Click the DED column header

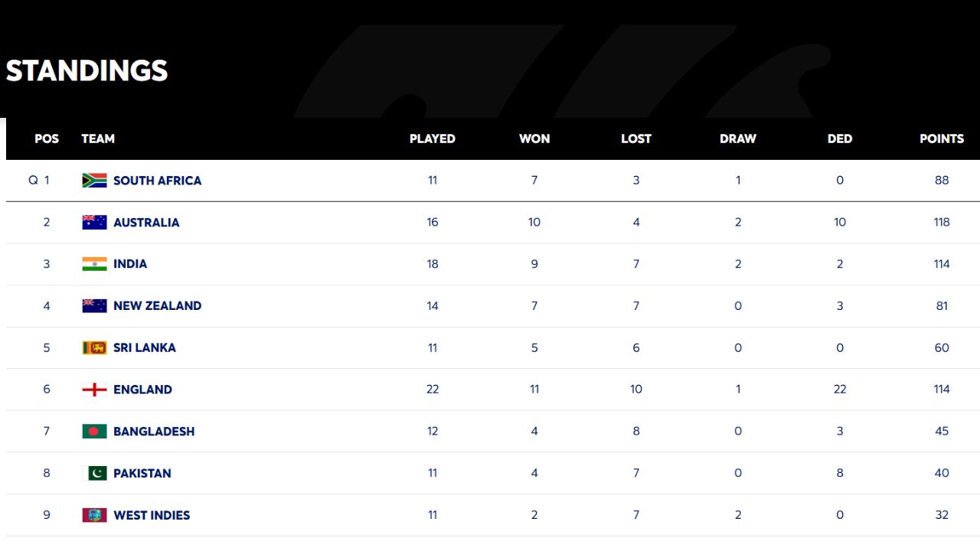[x=840, y=139]
